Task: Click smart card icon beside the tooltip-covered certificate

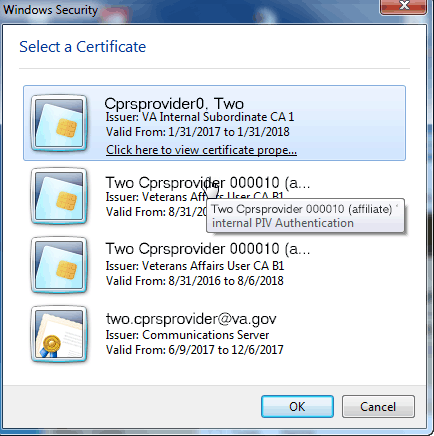Action: [x=59, y=196]
